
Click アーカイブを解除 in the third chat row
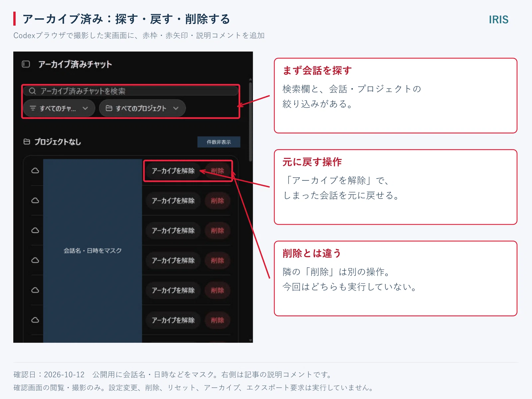173,230
